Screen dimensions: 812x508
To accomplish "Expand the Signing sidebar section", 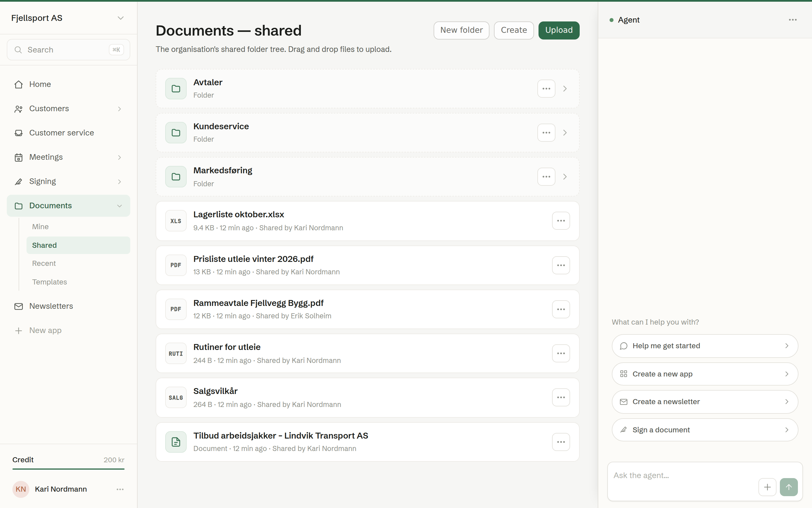I will (x=120, y=181).
